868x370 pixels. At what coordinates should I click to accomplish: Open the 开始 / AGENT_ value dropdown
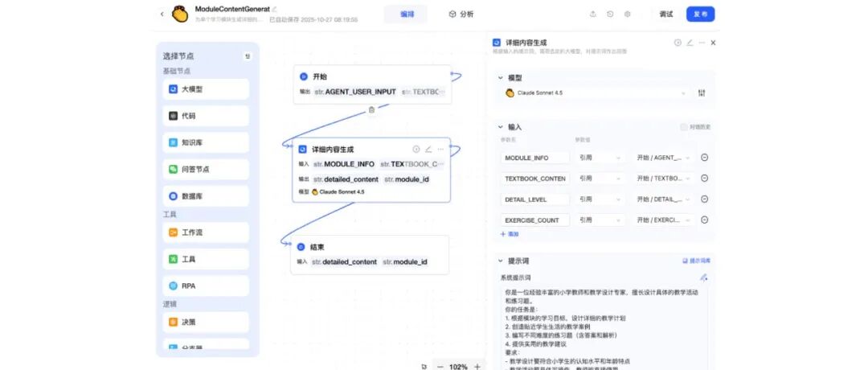664,158
